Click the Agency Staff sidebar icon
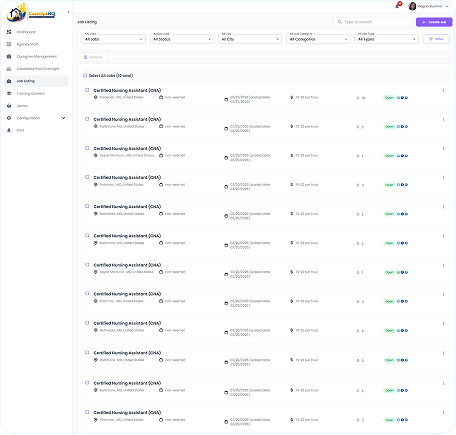This screenshot has width=456, height=435. point(9,44)
